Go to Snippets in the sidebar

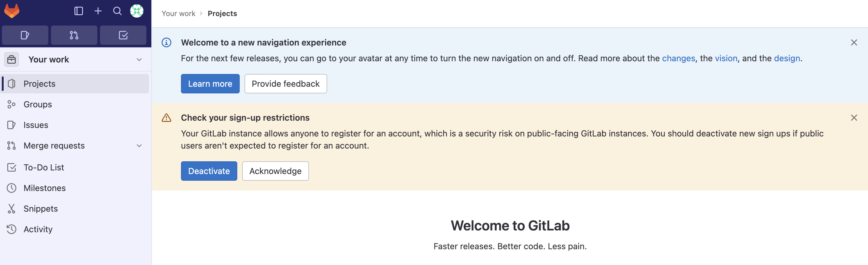(x=41, y=209)
